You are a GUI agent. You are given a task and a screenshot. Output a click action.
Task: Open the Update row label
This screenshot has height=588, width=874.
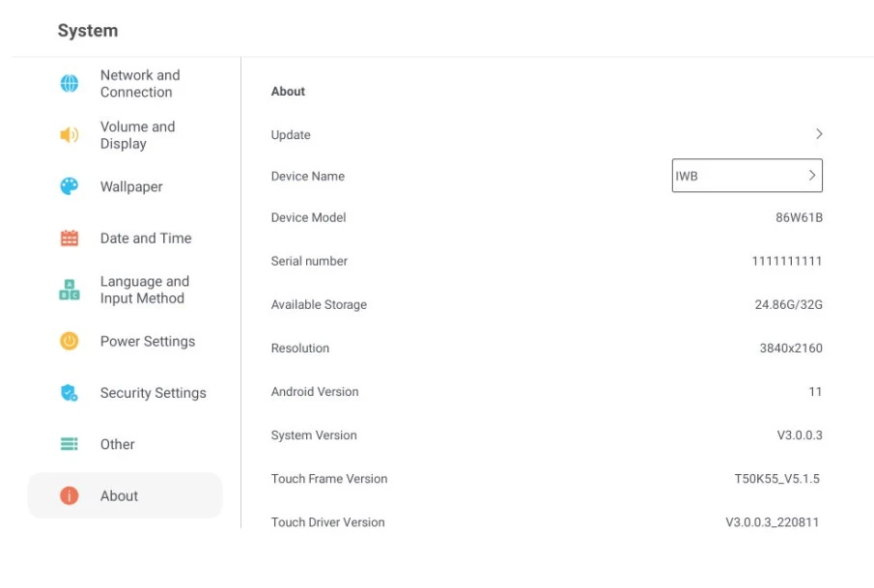291,135
